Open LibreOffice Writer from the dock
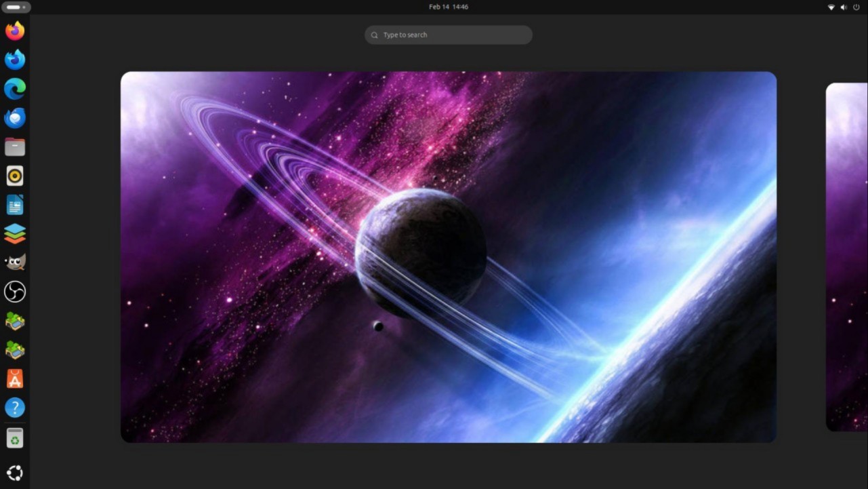The image size is (868, 489). [x=15, y=205]
